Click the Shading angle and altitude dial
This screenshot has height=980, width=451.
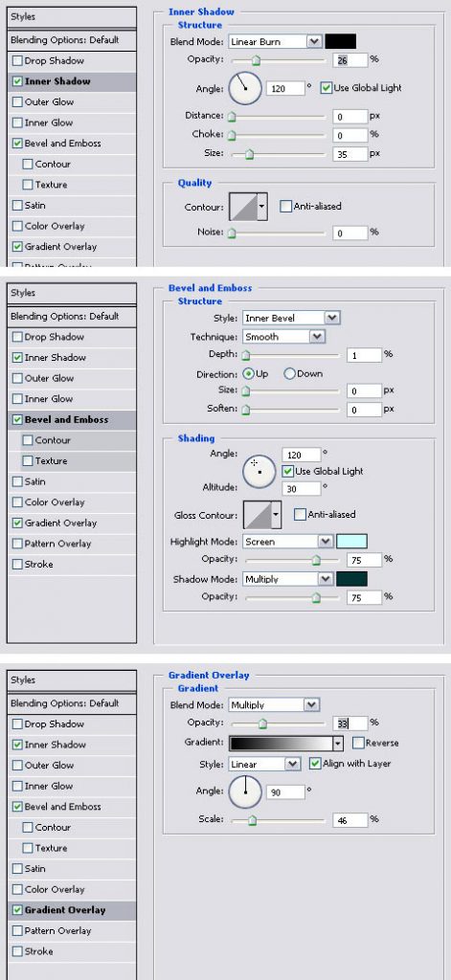(x=259, y=472)
